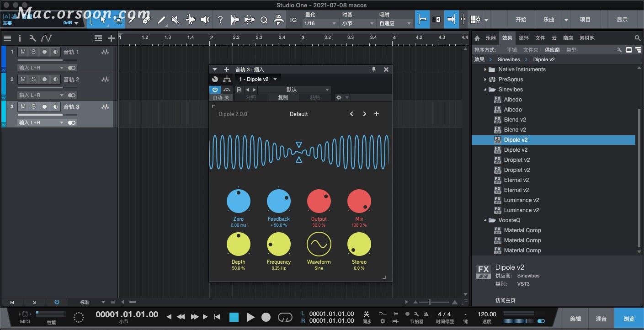This screenshot has width=644, height=330.
Task: Open the 1/16 quantize dropdown
Action: point(320,23)
